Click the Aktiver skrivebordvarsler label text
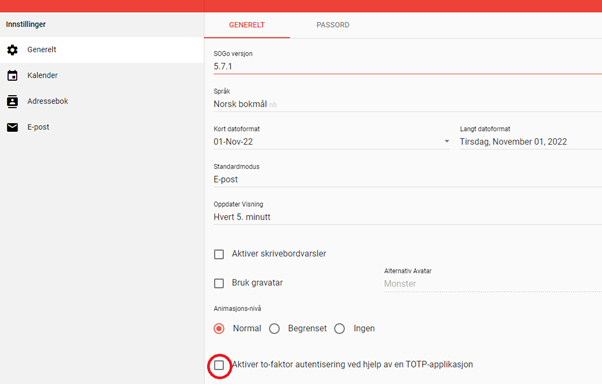 [279, 254]
